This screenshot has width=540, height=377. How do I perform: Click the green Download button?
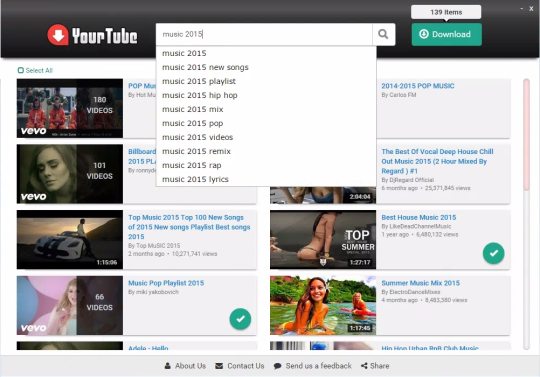tap(446, 34)
